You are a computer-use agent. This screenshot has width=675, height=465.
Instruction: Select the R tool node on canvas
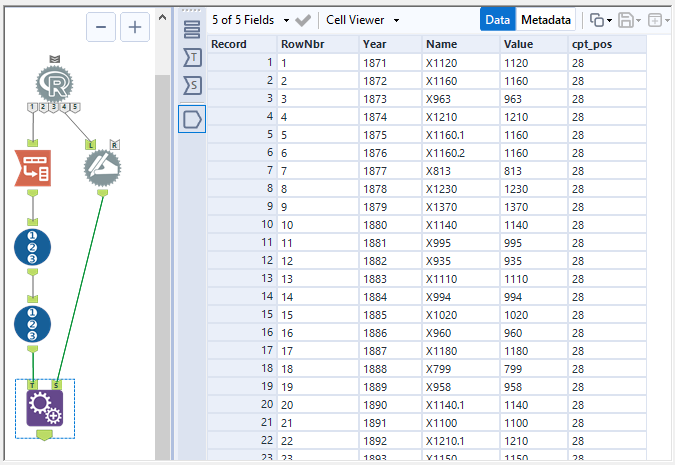[x=55, y=84]
